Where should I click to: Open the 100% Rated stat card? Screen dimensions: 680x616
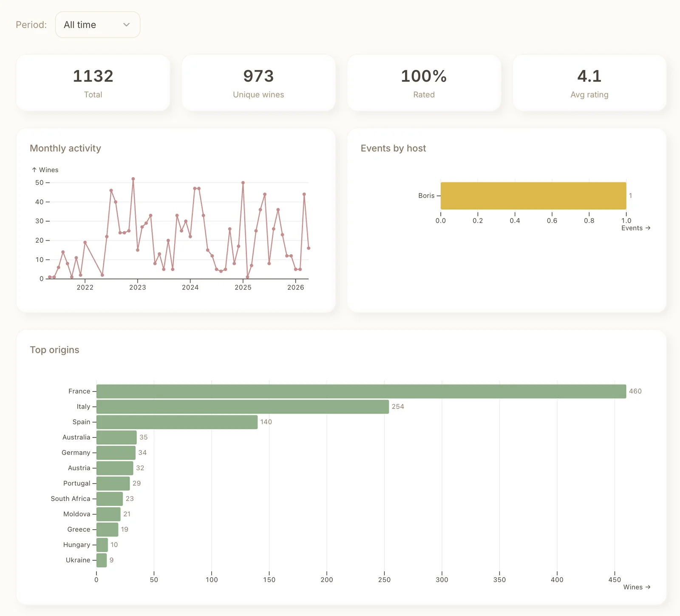tap(424, 83)
